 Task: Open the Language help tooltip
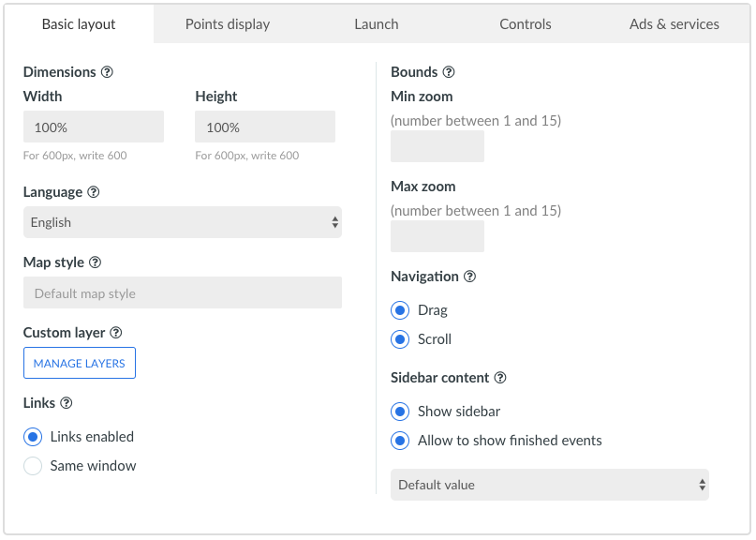(x=94, y=192)
